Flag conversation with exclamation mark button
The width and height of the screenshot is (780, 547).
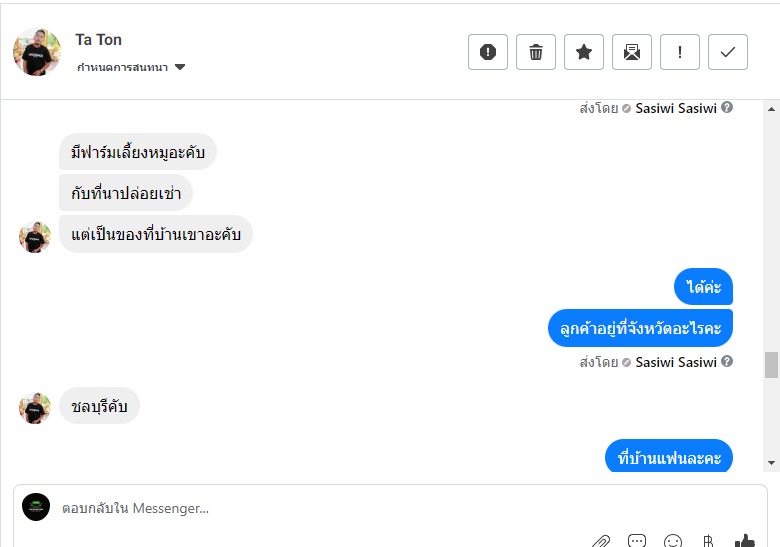pos(680,52)
